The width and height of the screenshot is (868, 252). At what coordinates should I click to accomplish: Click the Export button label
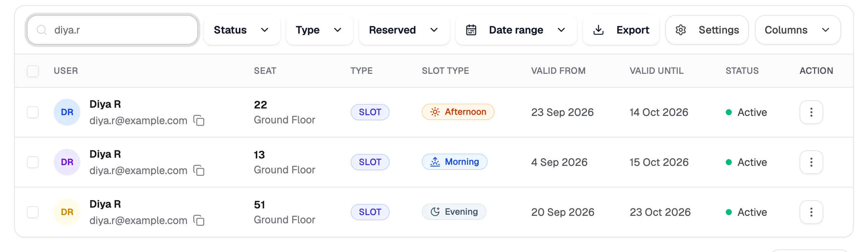633,30
